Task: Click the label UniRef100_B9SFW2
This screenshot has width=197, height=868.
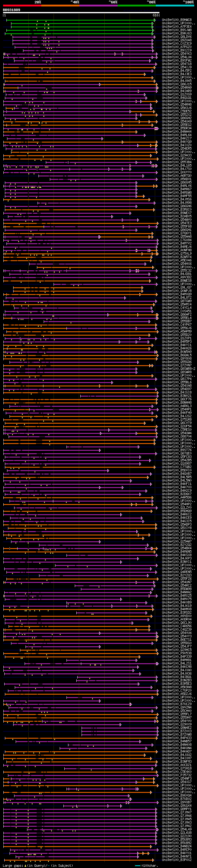Action: point(177,61)
